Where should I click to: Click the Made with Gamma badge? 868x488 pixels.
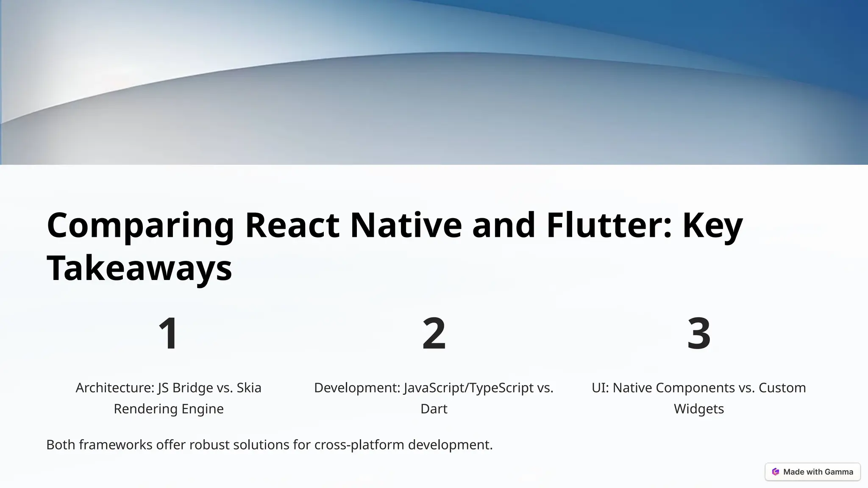pyautogui.click(x=812, y=472)
